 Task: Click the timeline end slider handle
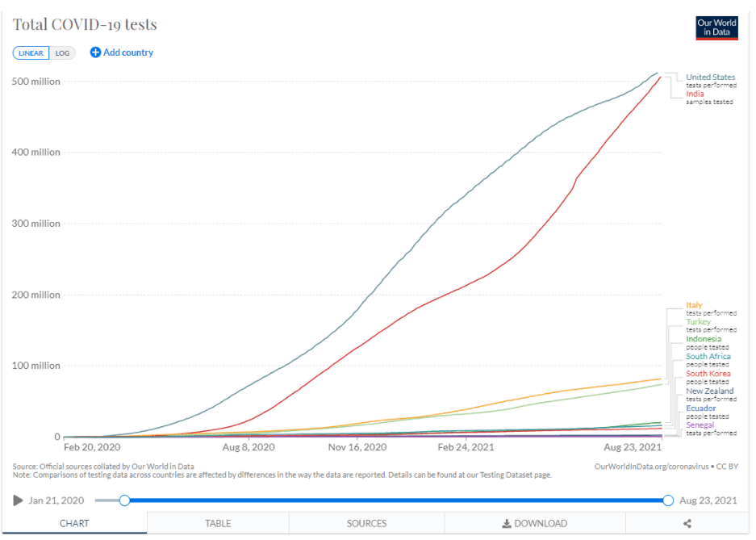click(668, 500)
